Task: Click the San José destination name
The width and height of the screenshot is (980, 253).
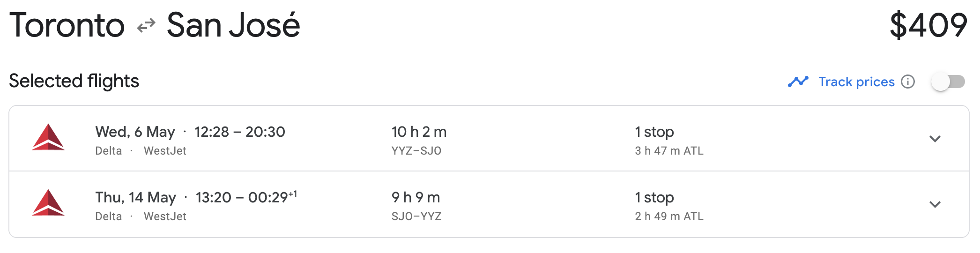Action: pos(233,25)
